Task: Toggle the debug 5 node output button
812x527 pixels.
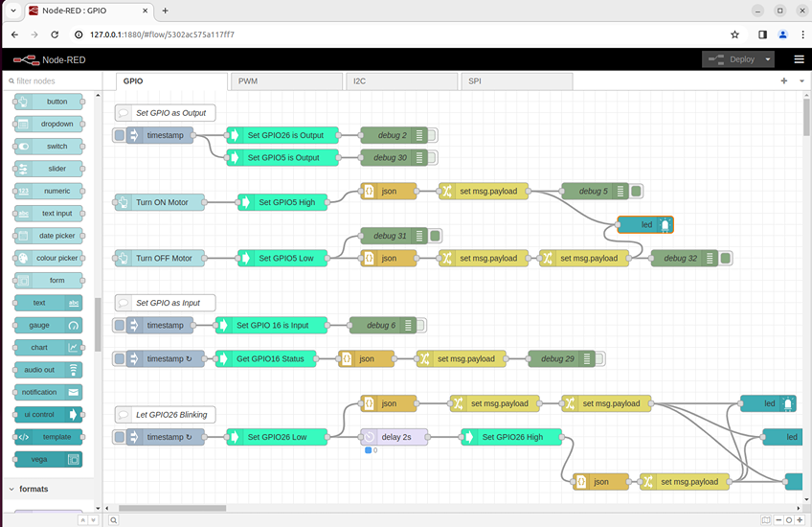Action: (637, 192)
